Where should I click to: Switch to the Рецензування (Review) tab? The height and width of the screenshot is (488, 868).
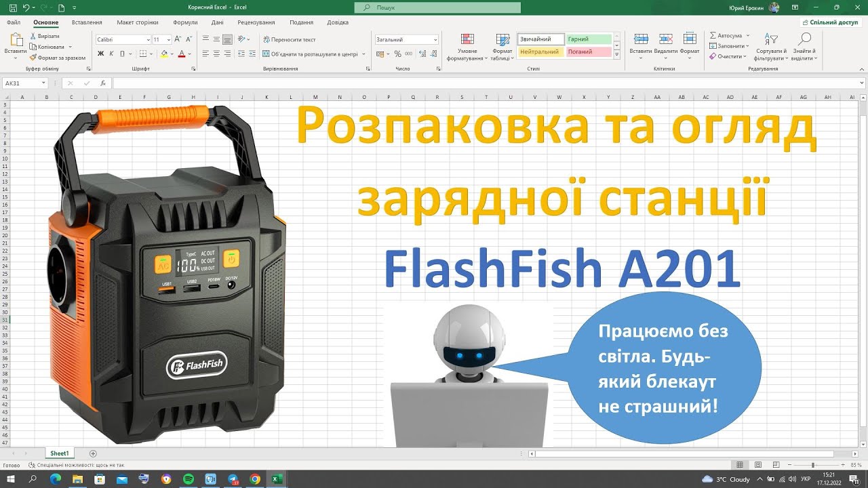pos(256,22)
